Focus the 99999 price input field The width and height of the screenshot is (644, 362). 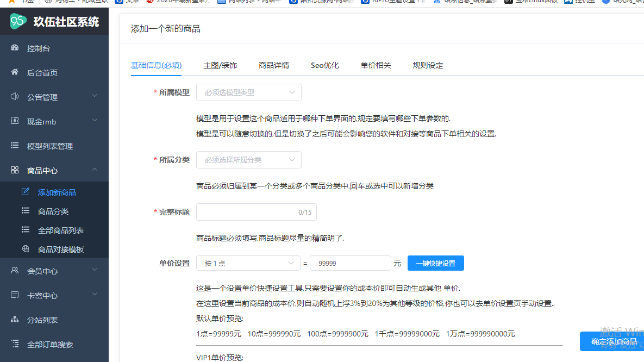(351, 264)
